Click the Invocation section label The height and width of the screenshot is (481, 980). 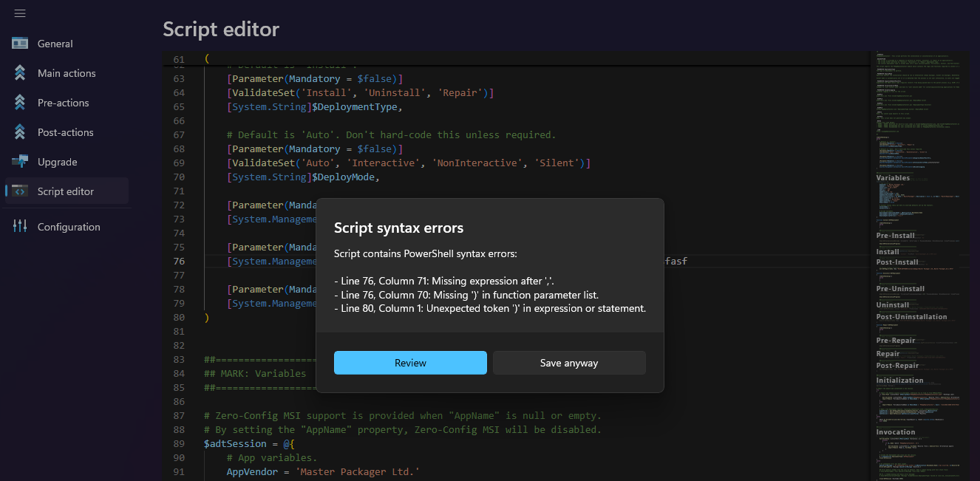pos(895,431)
